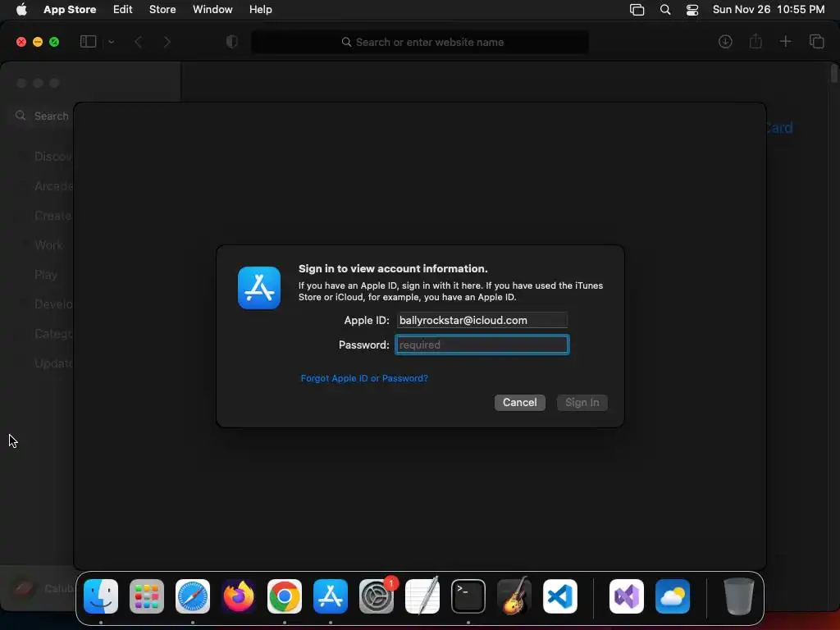840x630 pixels.
Task: Open Finder from the Dock
Action: (x=101, y=596)
